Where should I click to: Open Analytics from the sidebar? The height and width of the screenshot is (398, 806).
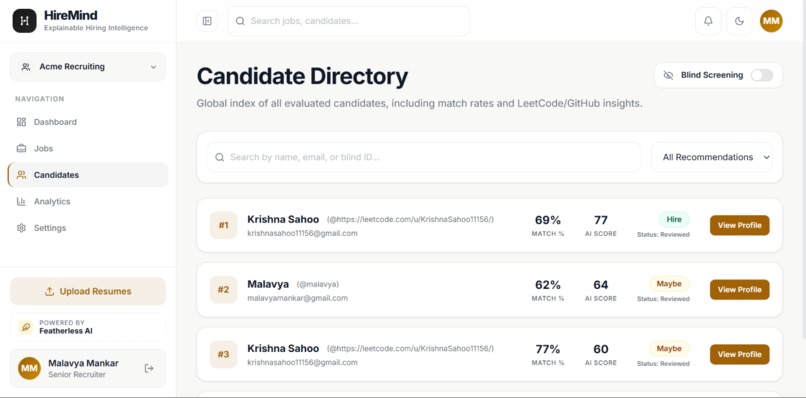tap(88, 202)
